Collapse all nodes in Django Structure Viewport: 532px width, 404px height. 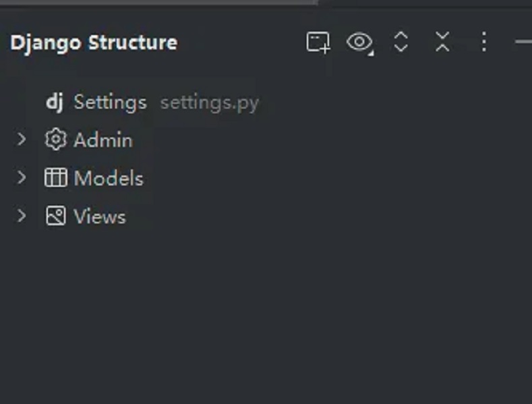[442, 42]
